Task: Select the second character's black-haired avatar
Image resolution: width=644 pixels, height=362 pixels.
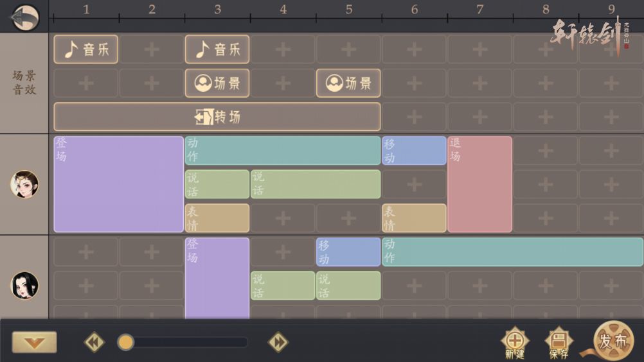Action: pyautogui.click(x=24, y=286)
